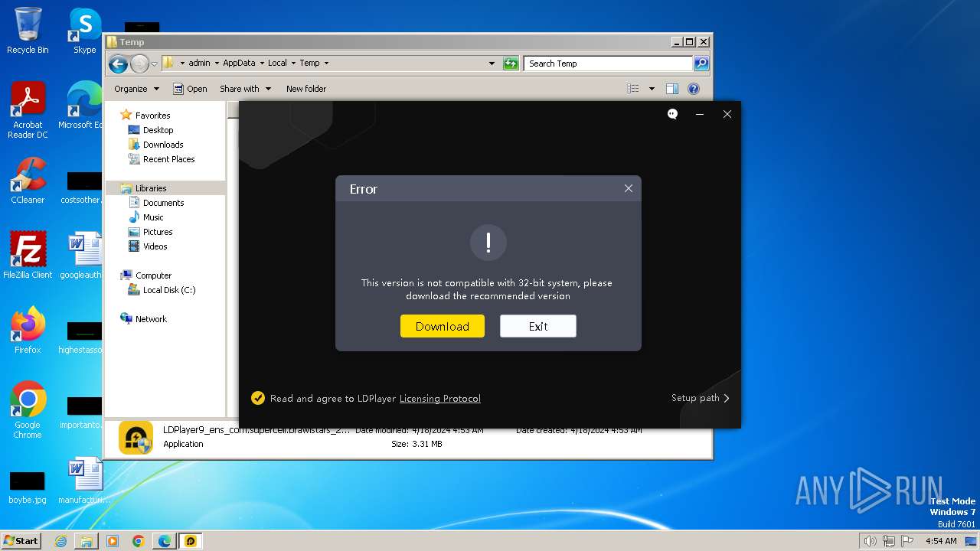
Task: Click the Exit button in Error dialog
Action: 538,326
